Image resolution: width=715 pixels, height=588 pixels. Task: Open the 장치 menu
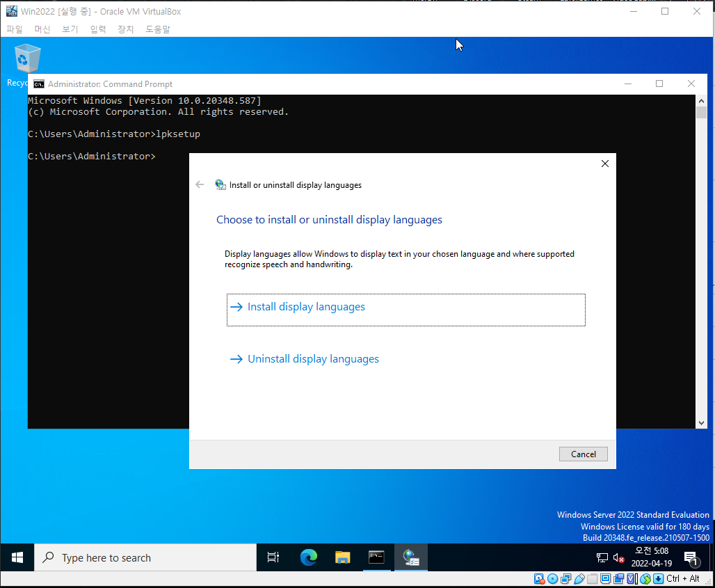point(126,29)
